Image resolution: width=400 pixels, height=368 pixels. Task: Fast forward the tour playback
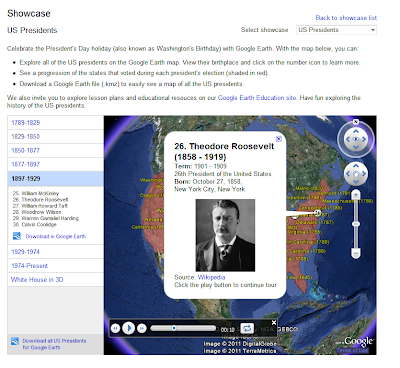click(142, 328)
